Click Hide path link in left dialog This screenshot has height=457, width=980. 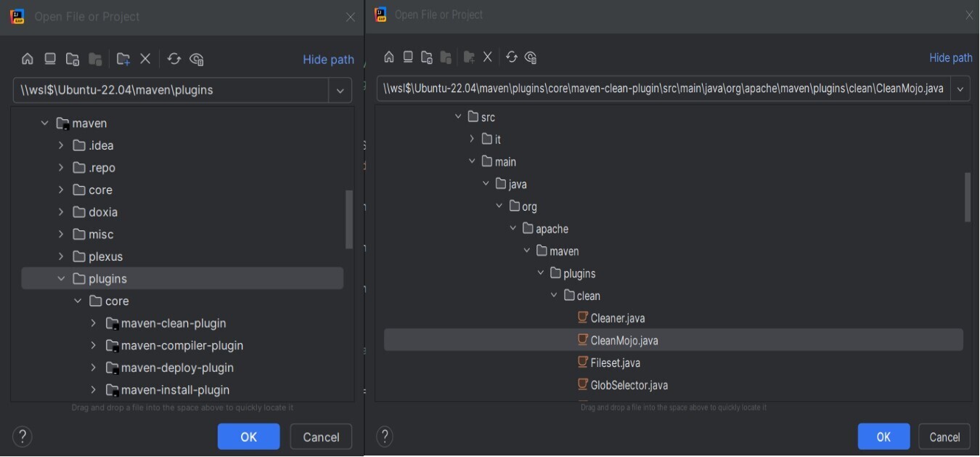(x=329, y=60)
